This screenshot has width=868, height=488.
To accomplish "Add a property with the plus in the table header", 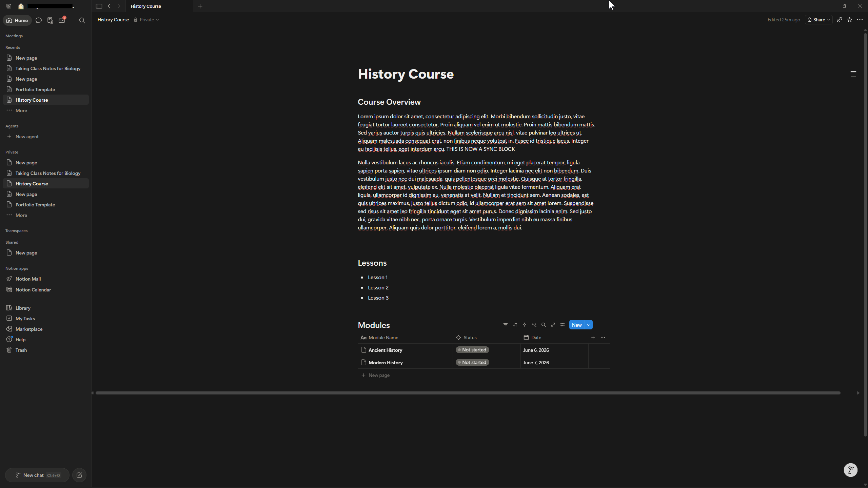I will point(593,338).
